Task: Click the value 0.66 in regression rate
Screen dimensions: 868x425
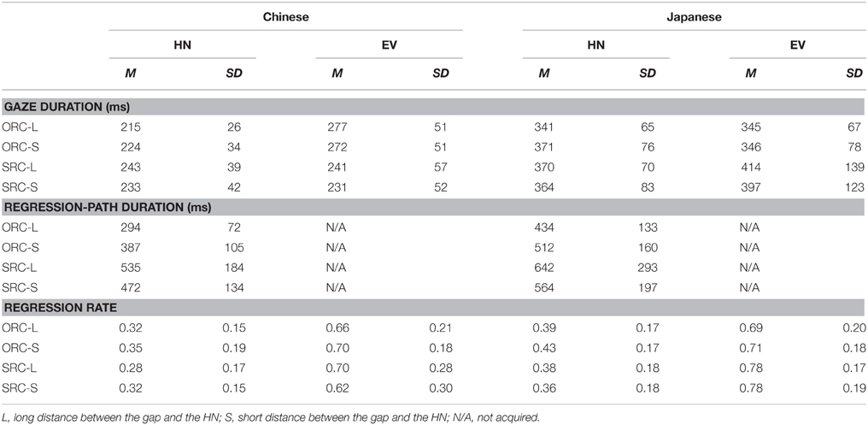Action: (338, 328)
